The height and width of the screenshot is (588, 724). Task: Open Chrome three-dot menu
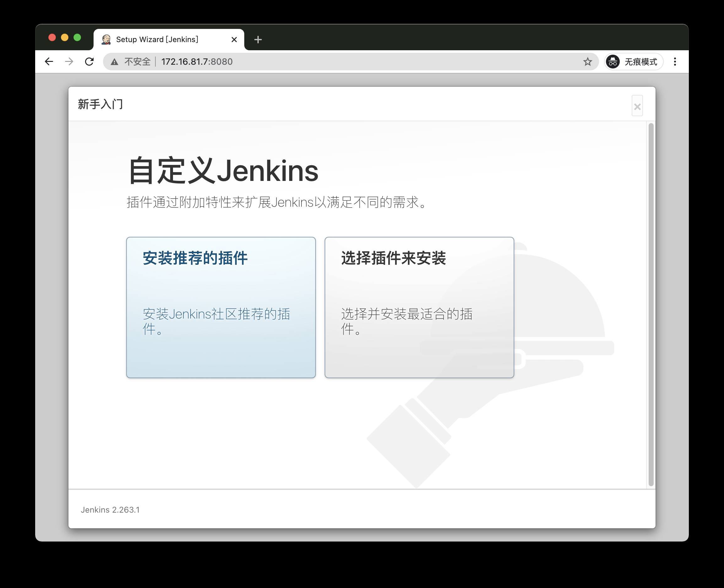tap(675, 62)
